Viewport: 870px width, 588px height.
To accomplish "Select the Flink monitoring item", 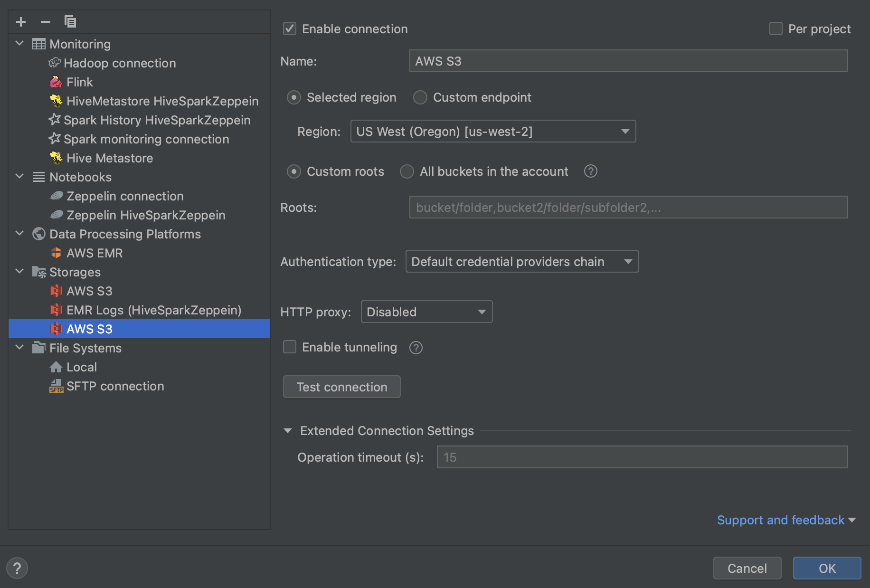I will click(80, 82).
